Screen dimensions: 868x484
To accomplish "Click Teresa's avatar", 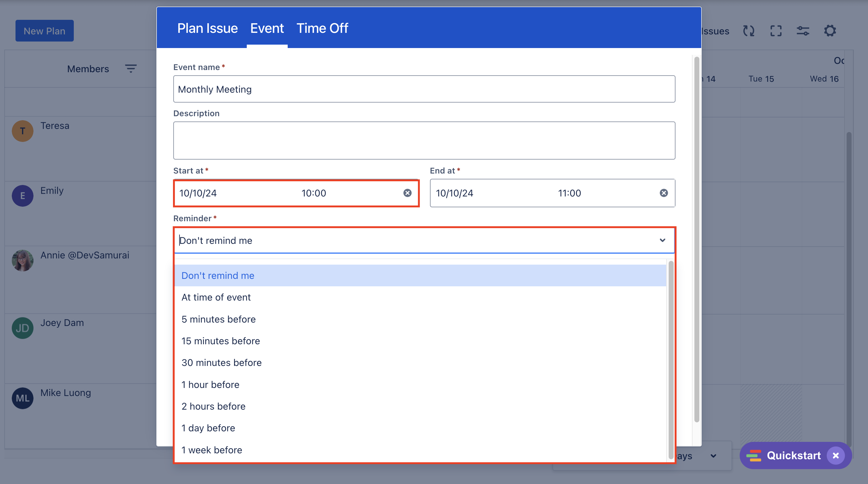I will [22, 131].
